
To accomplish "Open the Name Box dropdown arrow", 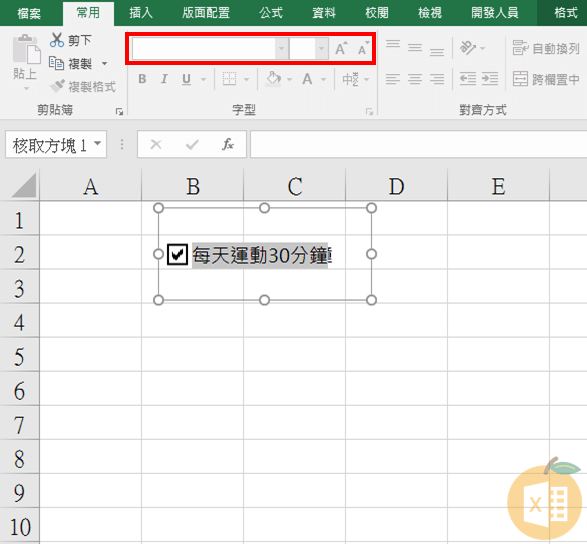I will click(x=98, y=144).
